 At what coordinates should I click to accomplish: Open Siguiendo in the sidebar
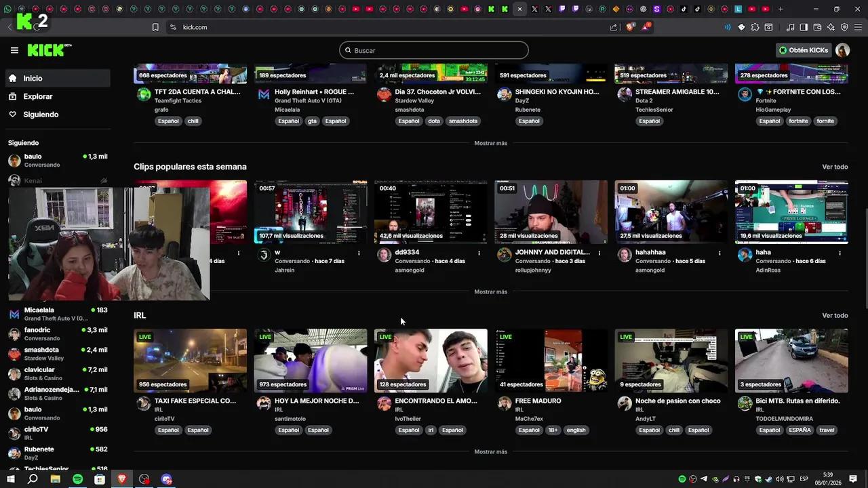pyautogui.click(x=58, y=115)
